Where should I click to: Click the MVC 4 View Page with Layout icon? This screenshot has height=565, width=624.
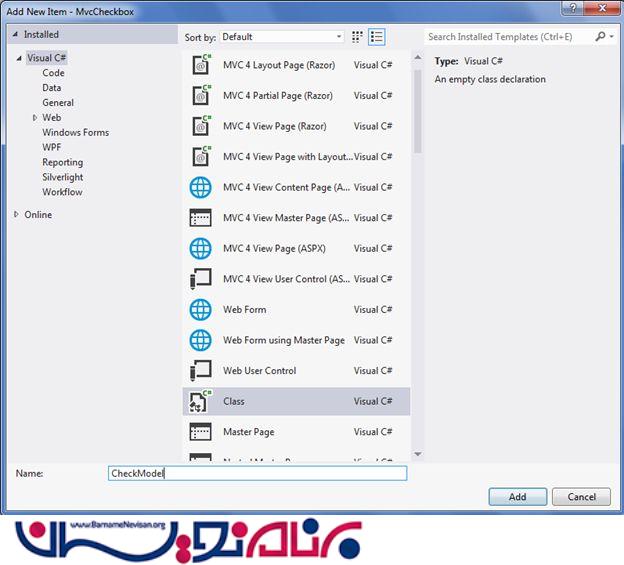[201, 156]
